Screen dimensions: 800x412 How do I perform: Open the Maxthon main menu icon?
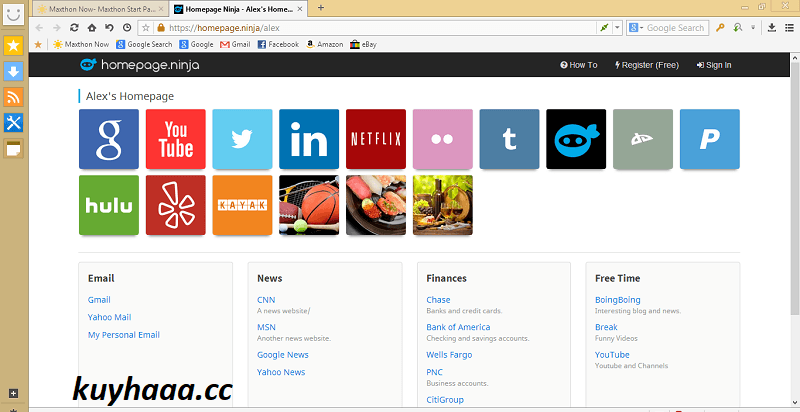point(789,28)
